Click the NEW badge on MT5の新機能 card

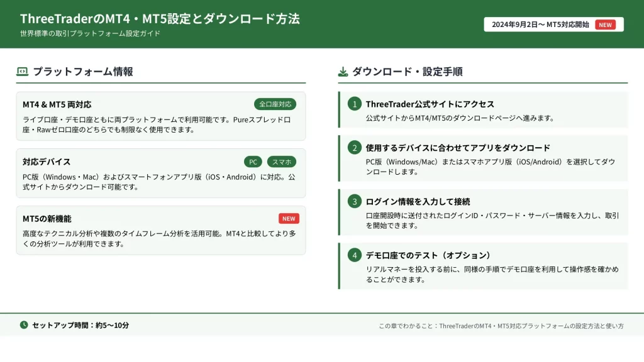289,219
